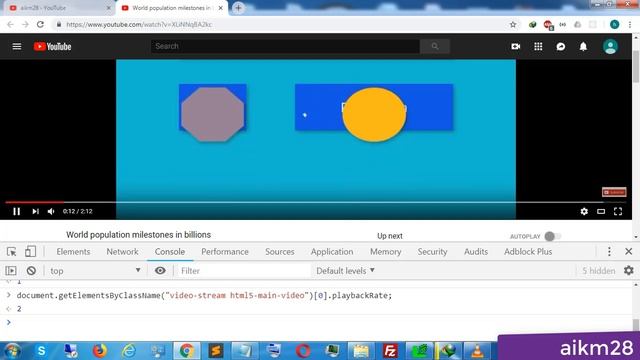640x360 pixels.
Task: Open Chrome from the taskbar
Action: pos(187,351)
